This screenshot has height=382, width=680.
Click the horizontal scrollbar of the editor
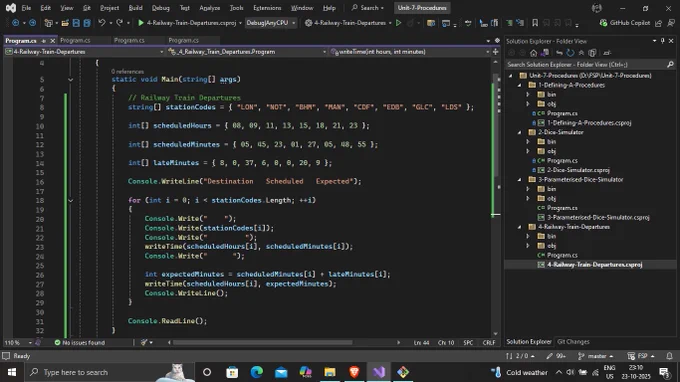[263, 343]
